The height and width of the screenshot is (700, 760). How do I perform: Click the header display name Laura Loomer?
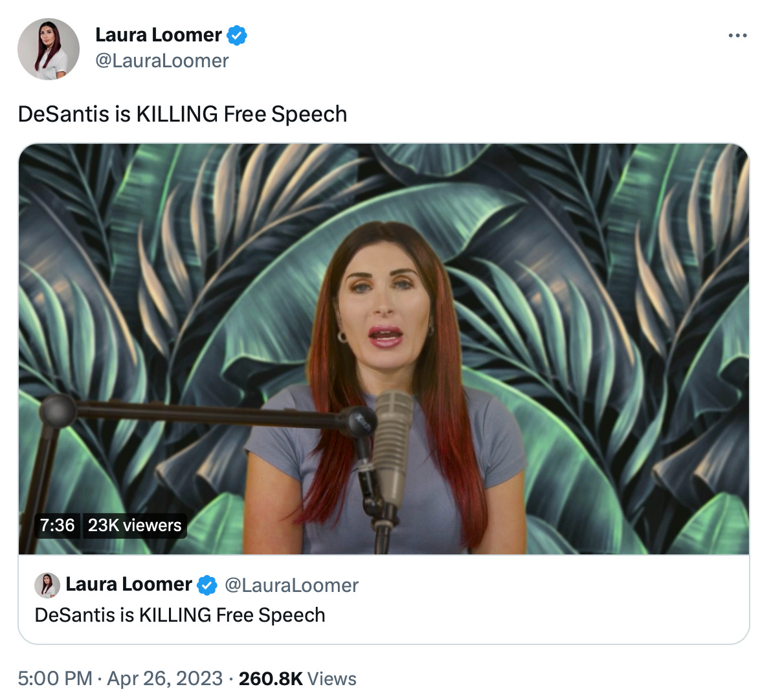point(158,35)
